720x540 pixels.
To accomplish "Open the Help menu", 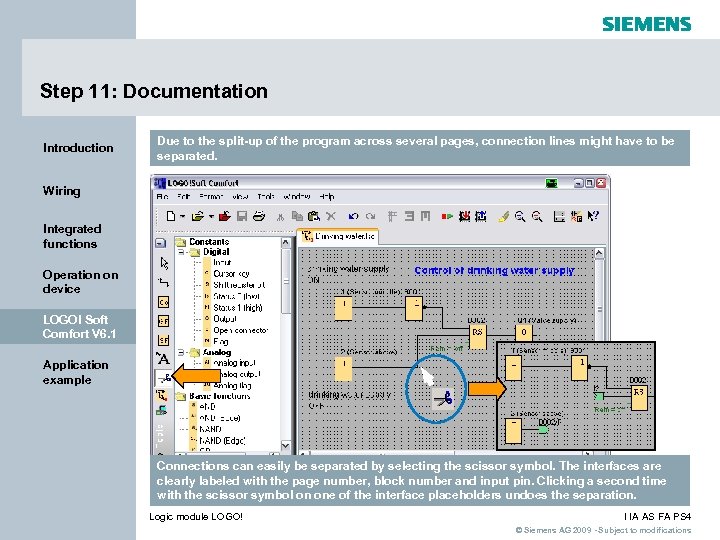I will click(x=326, y=197).
